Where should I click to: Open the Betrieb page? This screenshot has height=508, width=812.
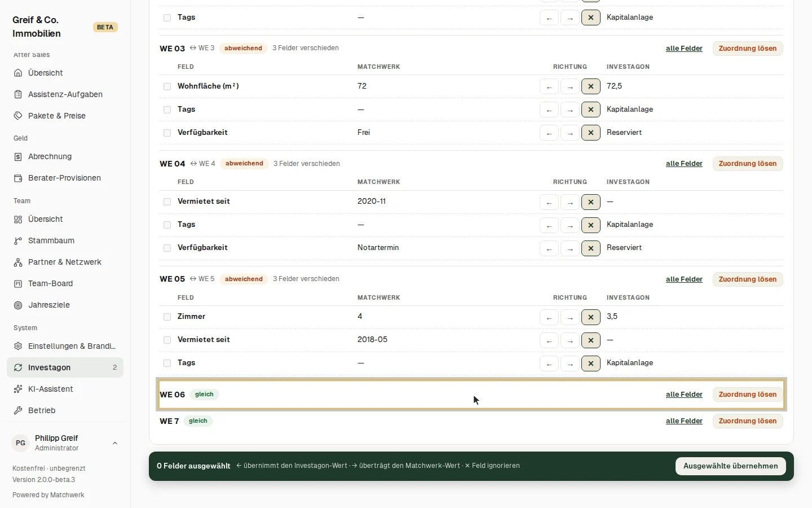[x=65, y=410]
